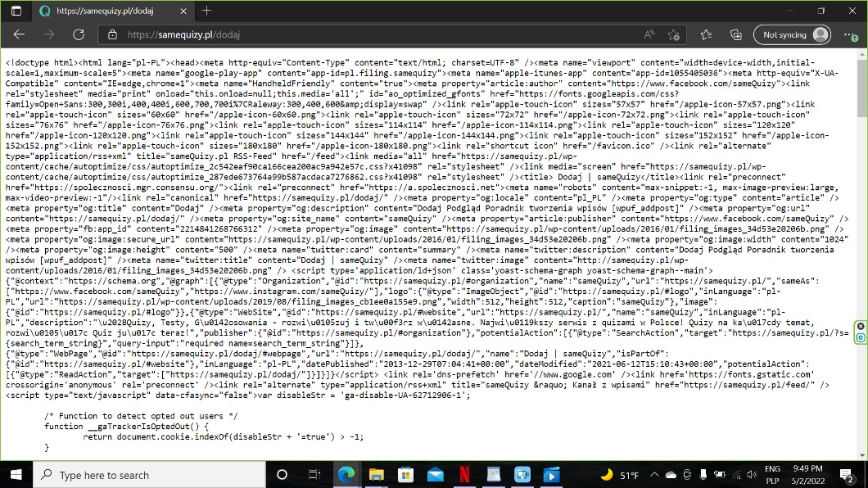Show hidden system tray icons
Screen dimensions: 868x488
(x=652, y=475)
